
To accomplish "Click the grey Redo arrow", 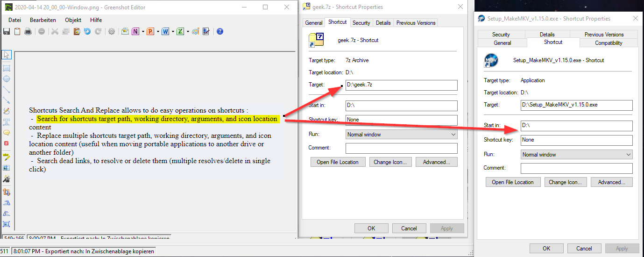I will coord(98,31).
